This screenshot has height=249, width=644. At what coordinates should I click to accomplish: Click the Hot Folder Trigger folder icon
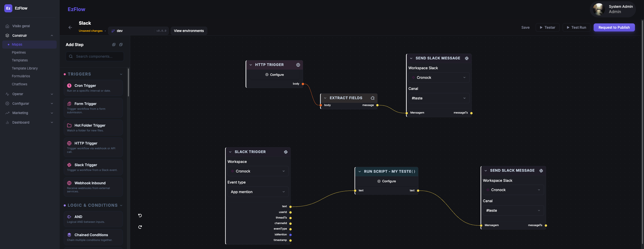coord(69,125)
